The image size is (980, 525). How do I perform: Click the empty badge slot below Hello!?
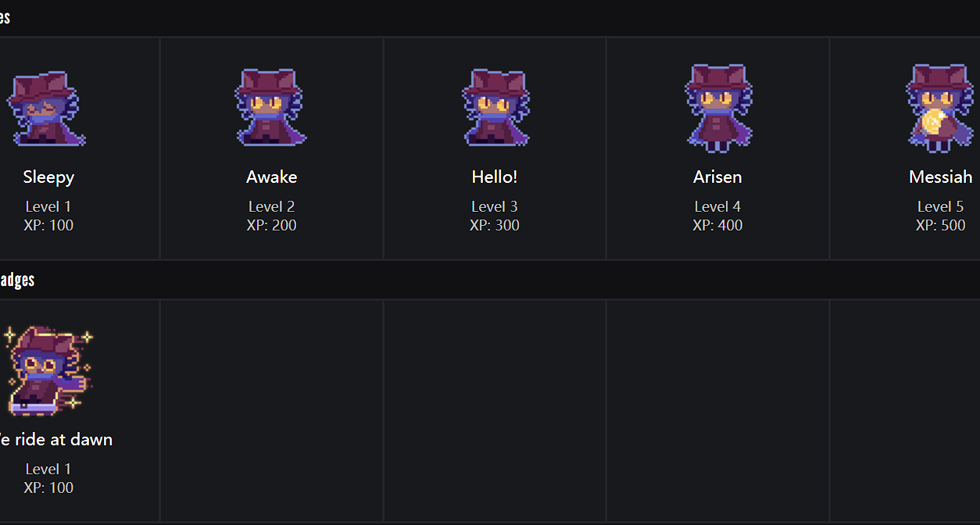coord(495,410)
